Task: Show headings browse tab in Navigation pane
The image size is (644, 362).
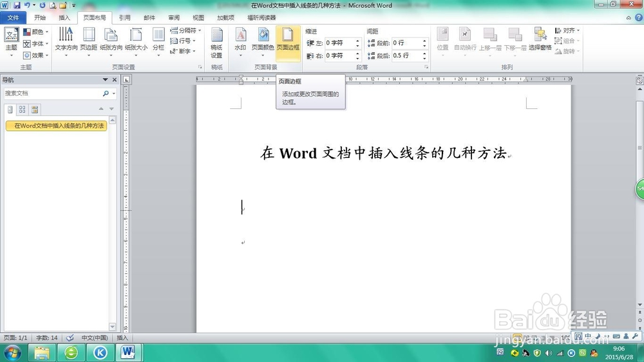Action: 10,110
